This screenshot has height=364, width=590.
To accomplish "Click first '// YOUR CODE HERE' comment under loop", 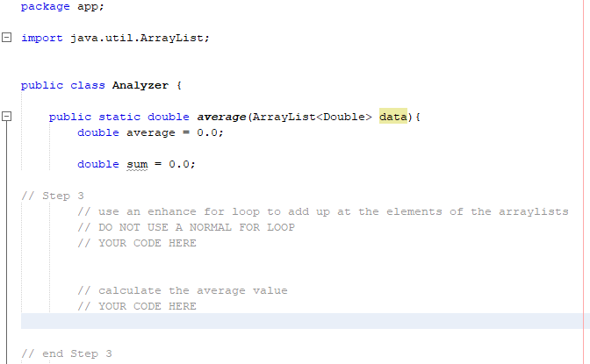I will tap(137, 243).
